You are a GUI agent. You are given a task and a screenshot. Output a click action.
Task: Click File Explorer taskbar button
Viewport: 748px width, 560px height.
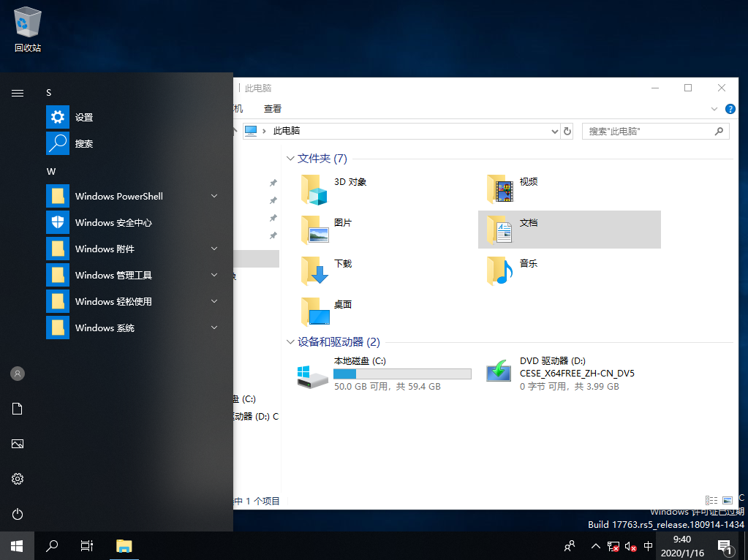point(124,545)
